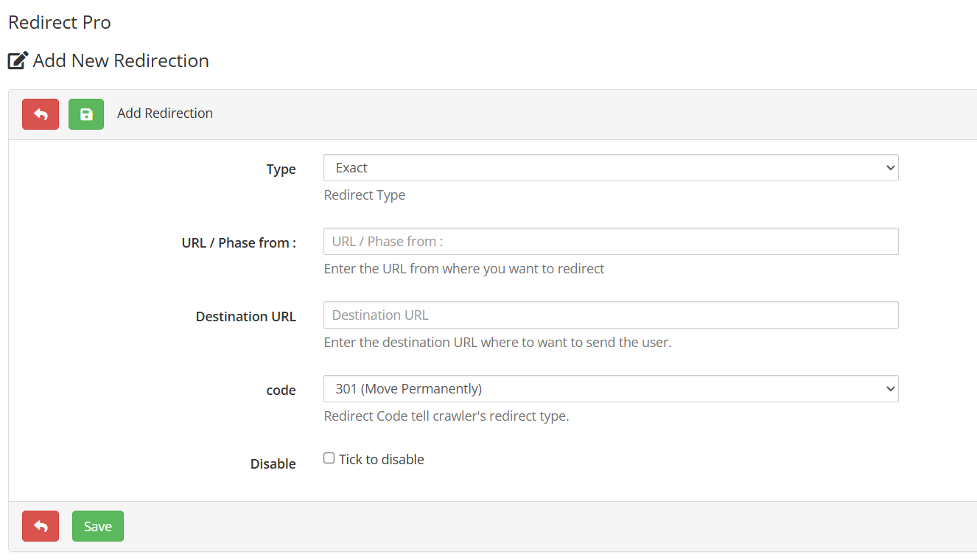The width and height of the screenshot is (977, 560).
Task: Expand the code dropdown showing 301 (Move Permanently)
Action: click(611, 389)
